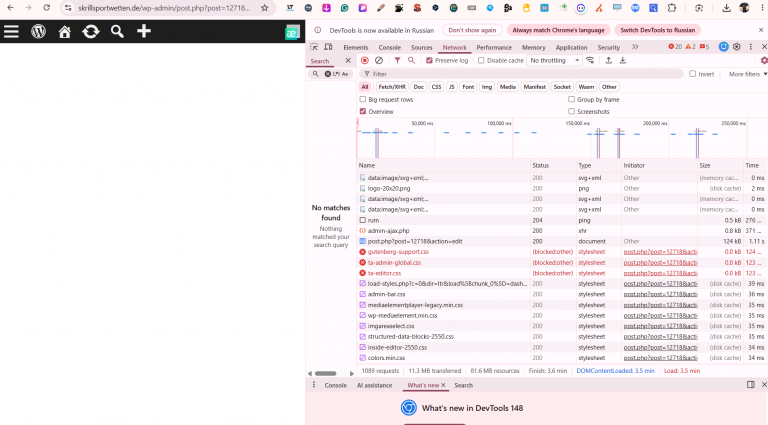
Task: Close the What's new drawer tab
Action: pos(443,385)
